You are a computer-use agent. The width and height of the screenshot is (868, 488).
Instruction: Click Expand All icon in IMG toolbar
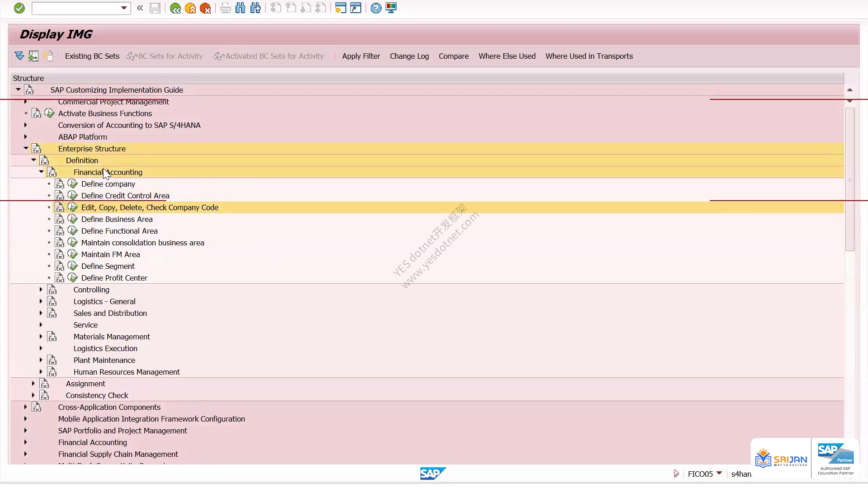[x=19, y=56]
